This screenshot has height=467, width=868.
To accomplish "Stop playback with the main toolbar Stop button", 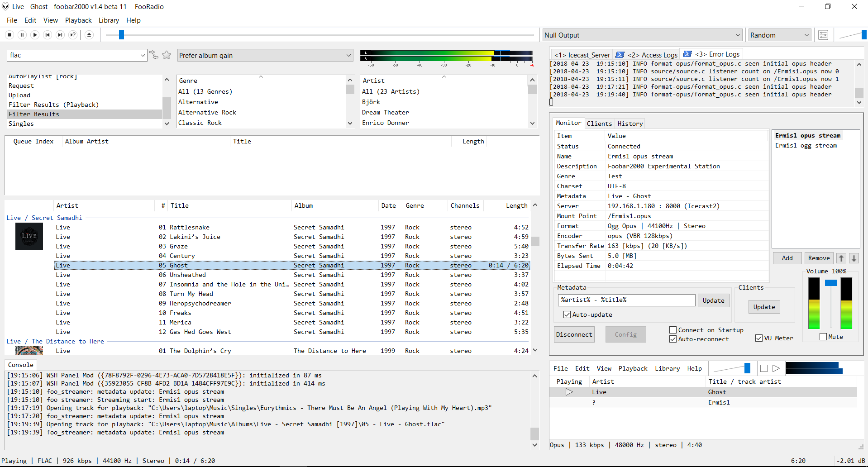I will coord(10,35).
